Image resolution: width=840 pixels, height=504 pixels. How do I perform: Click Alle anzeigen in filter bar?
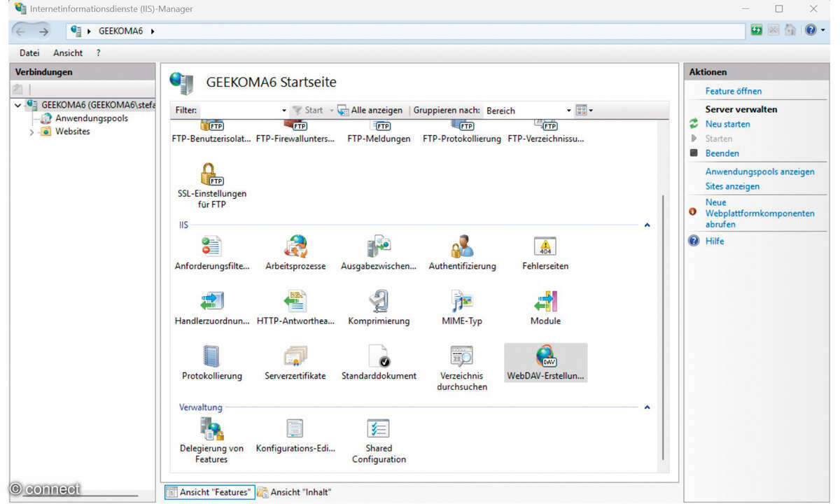pos(370,110)
